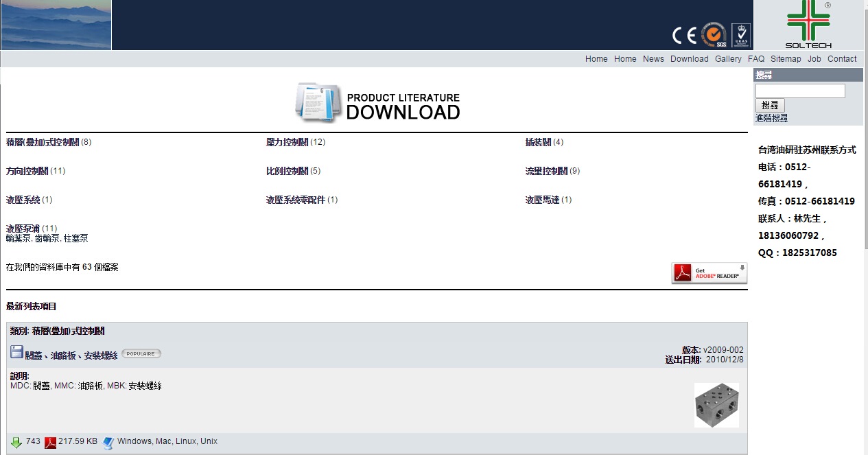Open the 流量控制閥 category link
Viewport: 868px width, 455px height.
tap(546, 171)
